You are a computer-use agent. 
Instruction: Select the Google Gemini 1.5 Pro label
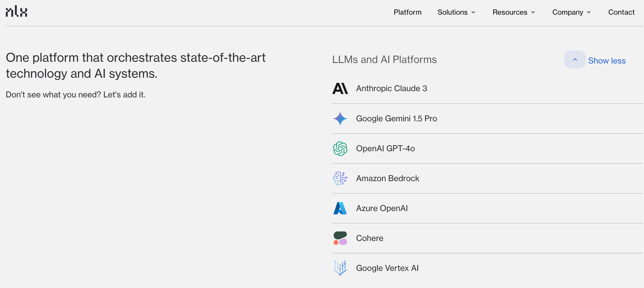click(x=396, y=119)
